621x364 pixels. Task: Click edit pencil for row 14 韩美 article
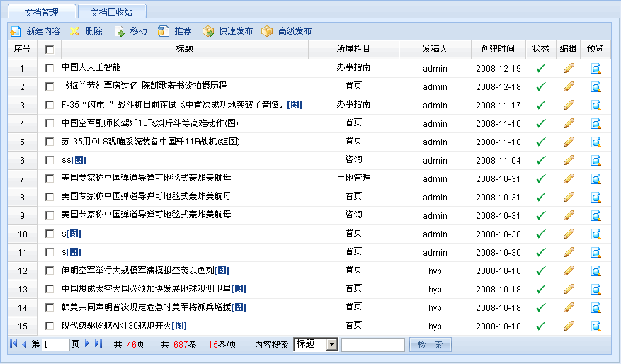coord(569,307)
